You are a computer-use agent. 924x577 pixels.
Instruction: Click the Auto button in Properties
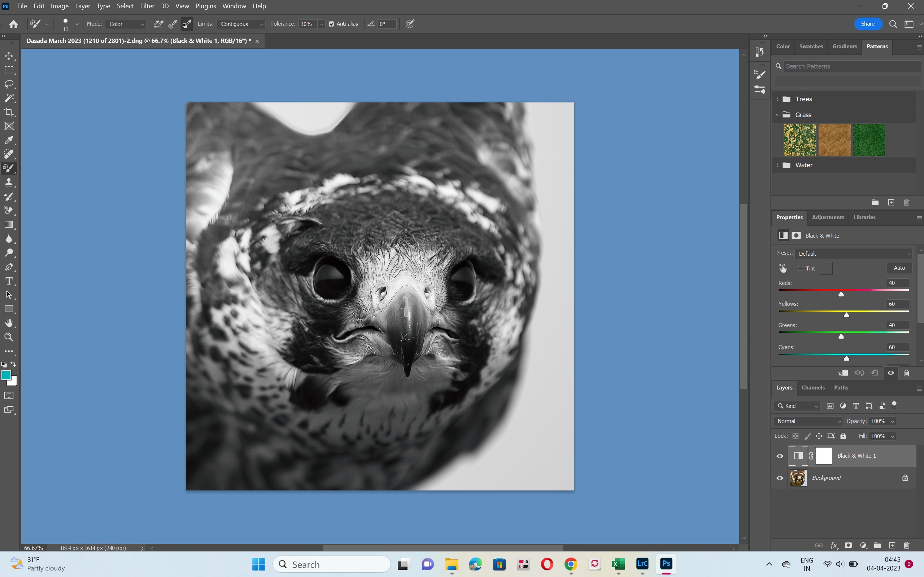899,268
